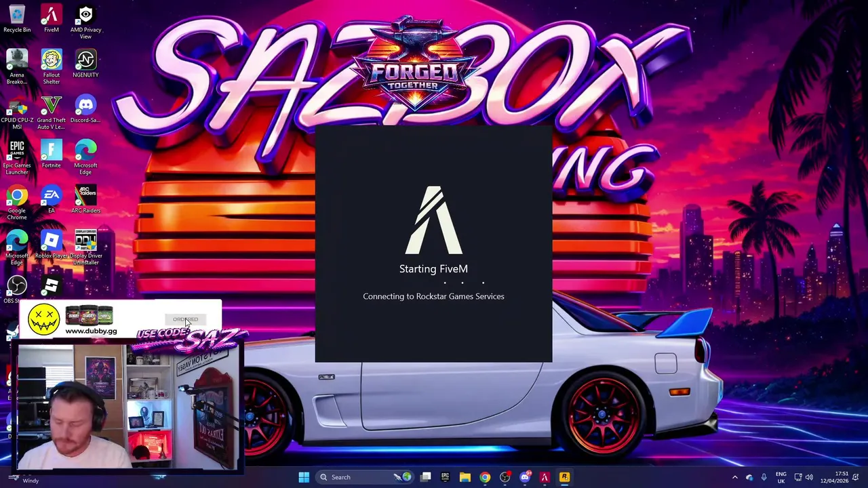The height and width of the screenshot is (488, 868).
Task: Switch to OBS Studio on taskbar
Action: (505, 477)
